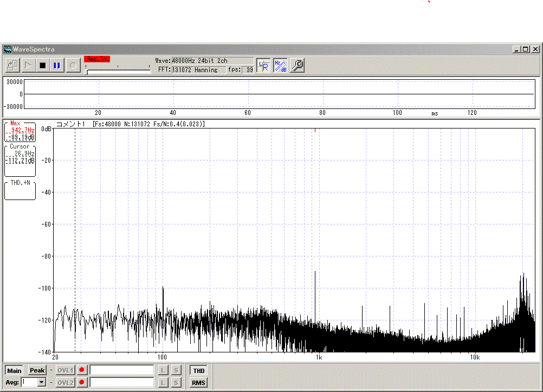
Task: Click the fps value 39
Action: 248,69
